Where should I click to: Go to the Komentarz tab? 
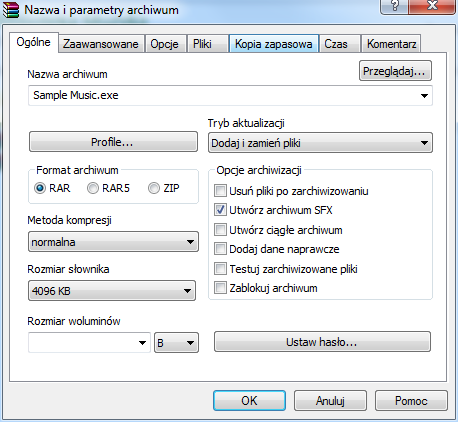click(x=391, y=44)
